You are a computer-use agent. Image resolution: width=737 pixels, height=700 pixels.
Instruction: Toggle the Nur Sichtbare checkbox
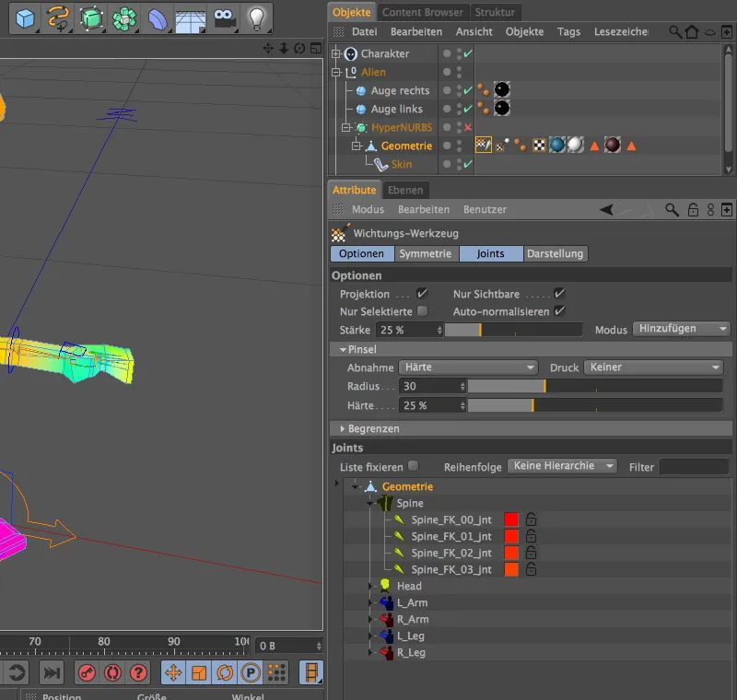point(559,294)
